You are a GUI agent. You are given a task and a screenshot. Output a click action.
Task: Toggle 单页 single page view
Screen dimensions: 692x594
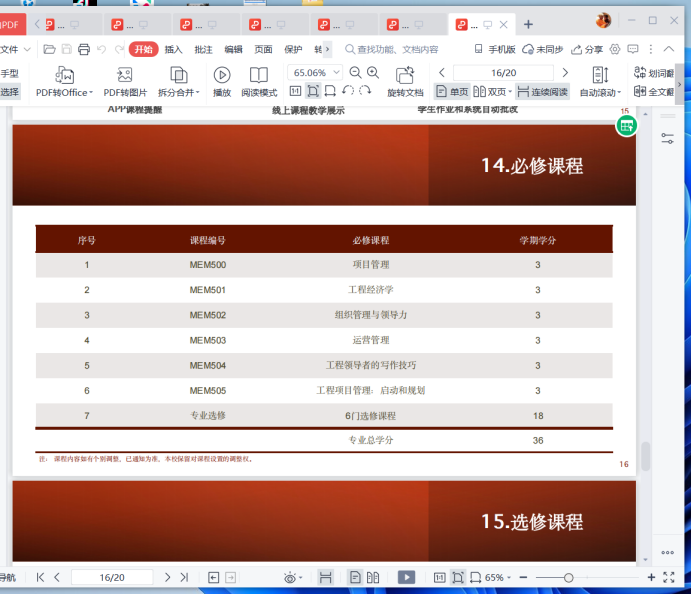(452, 91)
